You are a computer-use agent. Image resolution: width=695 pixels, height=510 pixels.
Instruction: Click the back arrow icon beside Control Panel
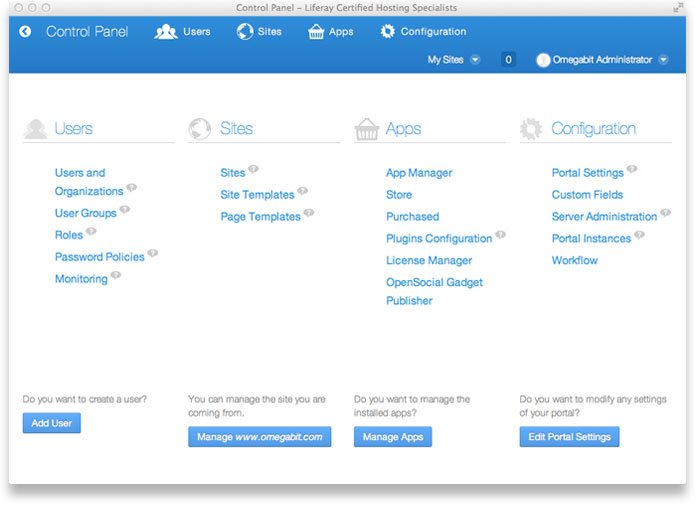pyautogui.click(x=25, y=31)
